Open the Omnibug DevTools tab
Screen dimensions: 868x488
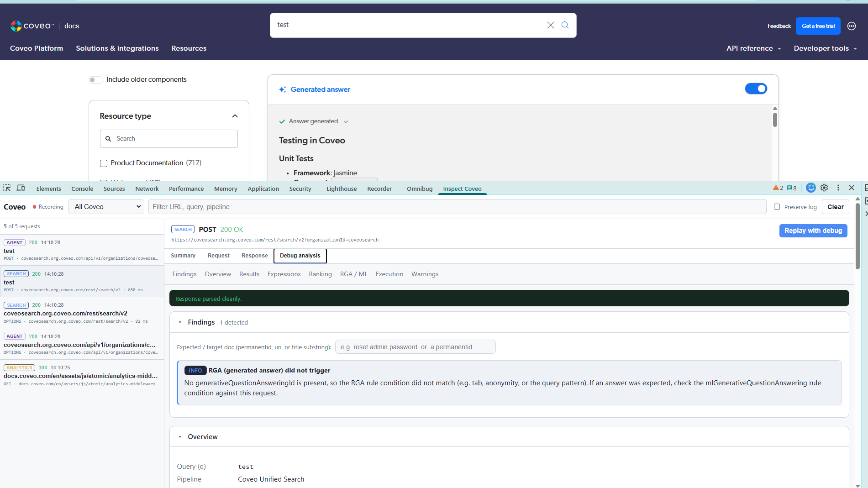click(x=420, y=189)
